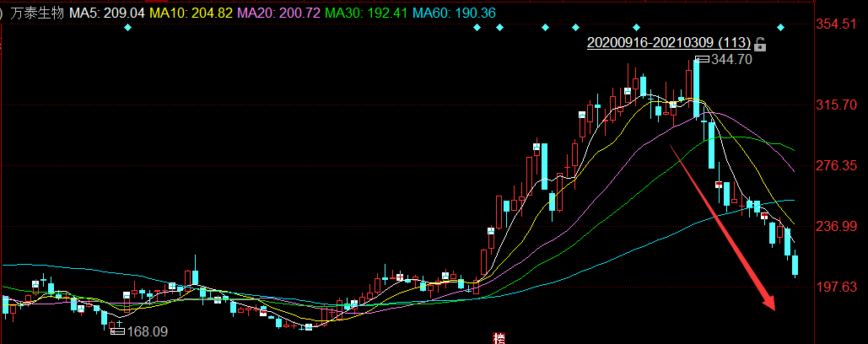Select the MA20: 200.72 indicator label
868x344 pixels.
278,13
